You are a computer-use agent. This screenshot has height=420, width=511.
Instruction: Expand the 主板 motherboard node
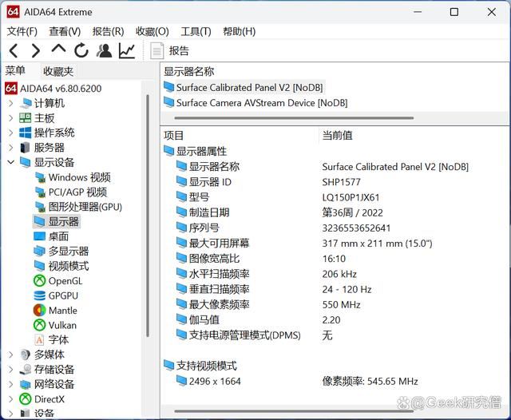(x=10, y=118)
